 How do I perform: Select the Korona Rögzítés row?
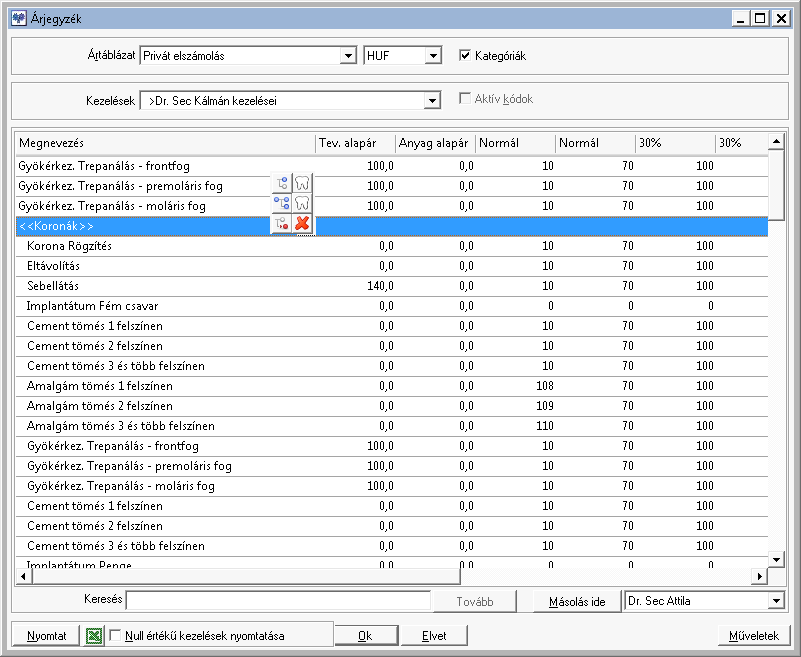tap(392, 246)
